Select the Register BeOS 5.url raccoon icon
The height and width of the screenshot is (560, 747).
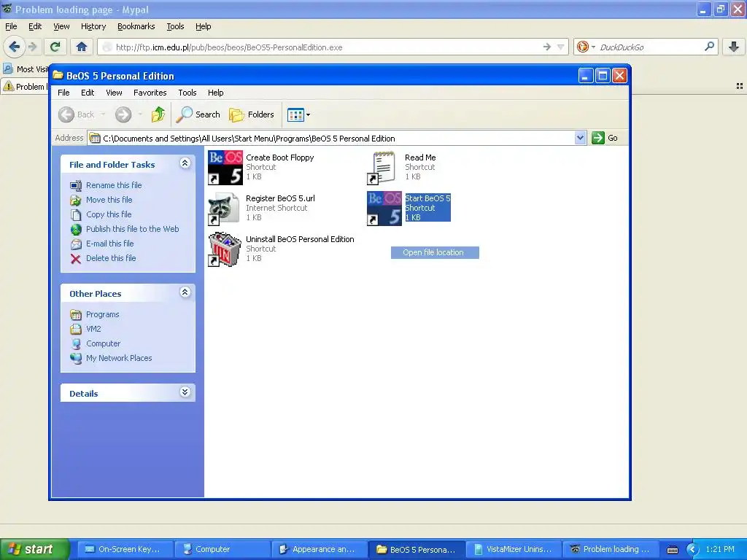(x=225, y=209)
